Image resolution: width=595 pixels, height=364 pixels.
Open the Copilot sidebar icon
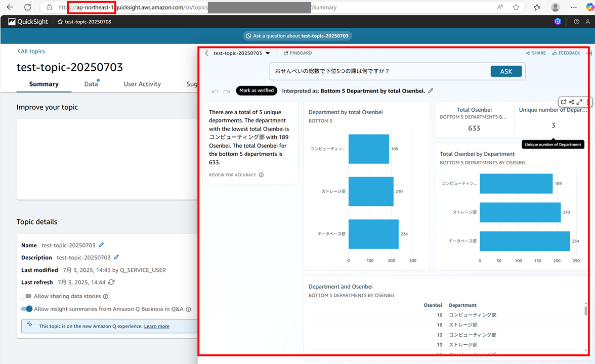[x=590, y=7]
